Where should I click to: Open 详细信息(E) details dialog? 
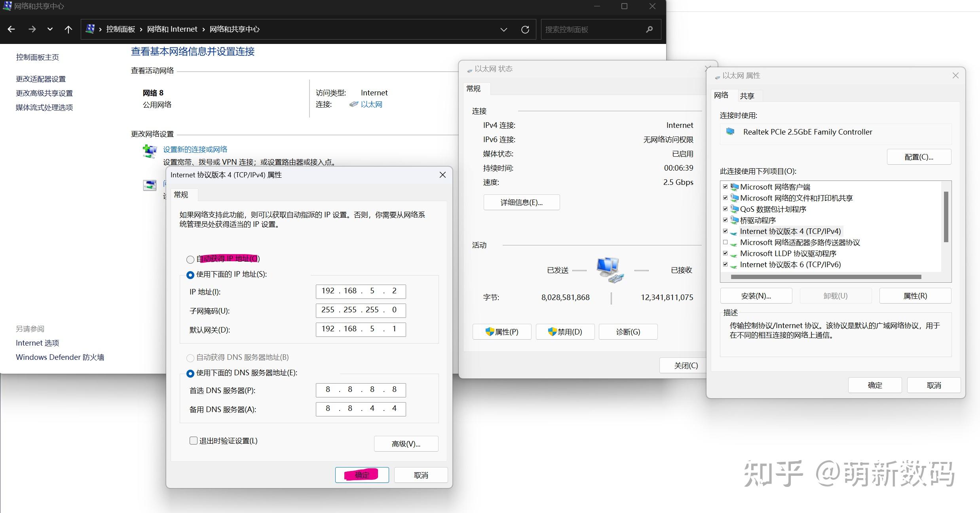point(521,202)
